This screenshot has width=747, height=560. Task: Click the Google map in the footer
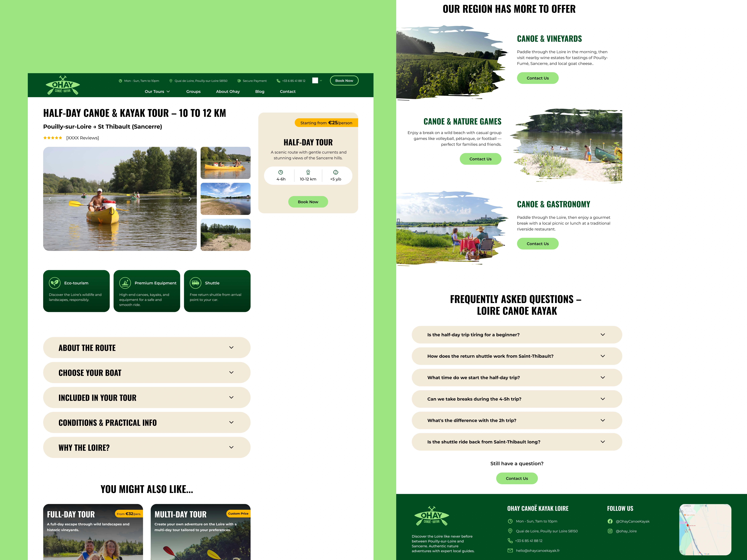coord(705,530)
